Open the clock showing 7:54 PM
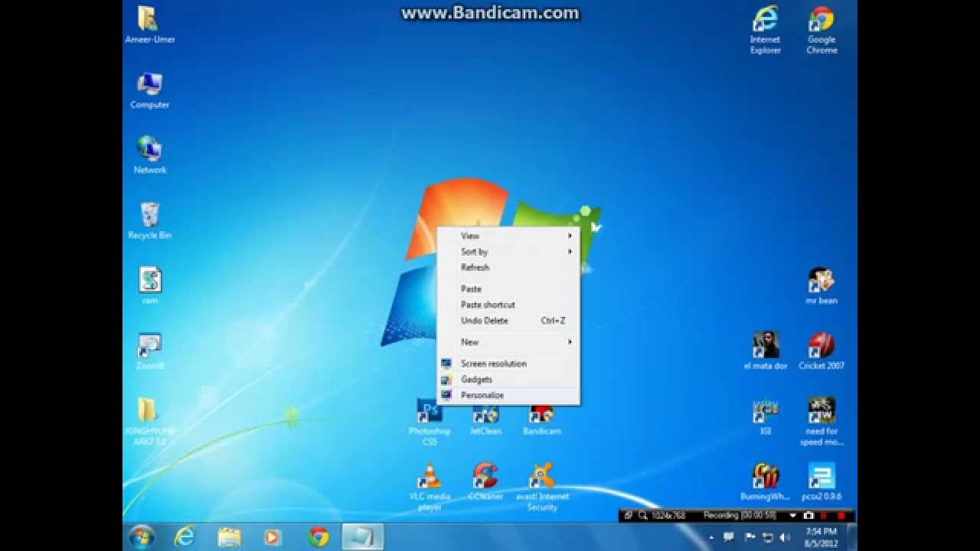The height and width of the screenshot is (551, 980). [822, 537]
